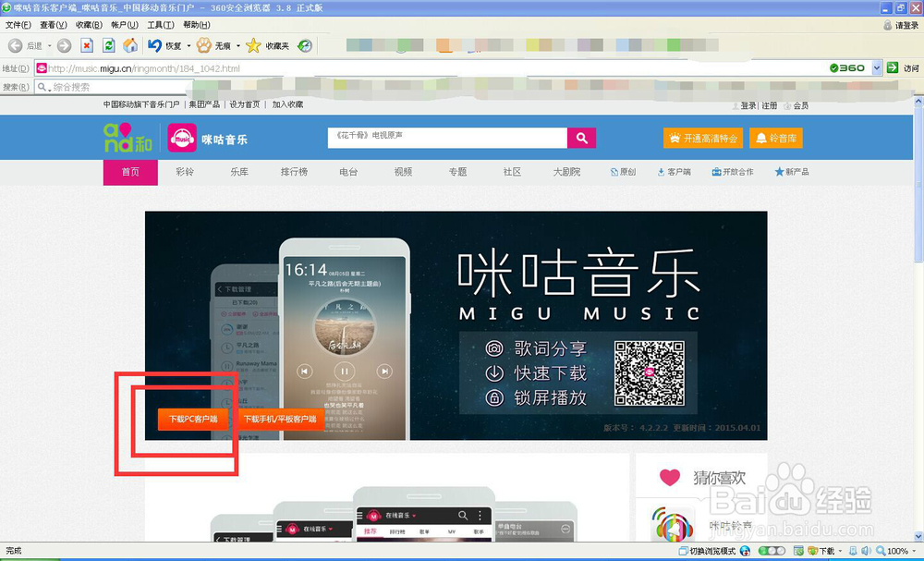
Task: Open the 原创 link
Action: (x=623, y=172)
